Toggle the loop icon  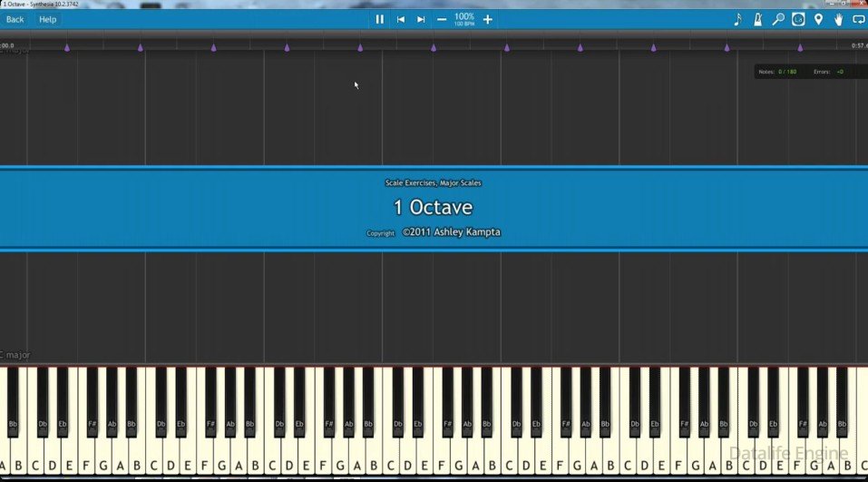click(859, 19)
